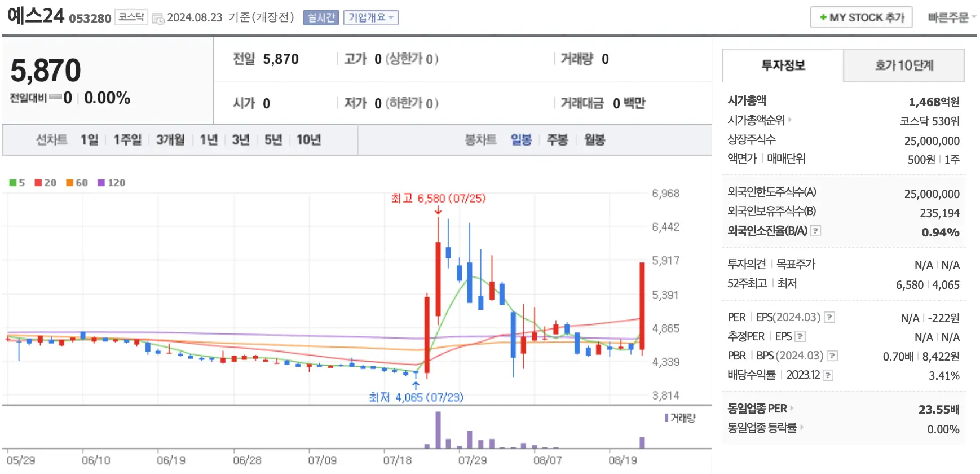Viewport: 980px width, 474px height.
Task: Select the 1일 line chart period
Action: pyautogui.click(x=89, y=139)
